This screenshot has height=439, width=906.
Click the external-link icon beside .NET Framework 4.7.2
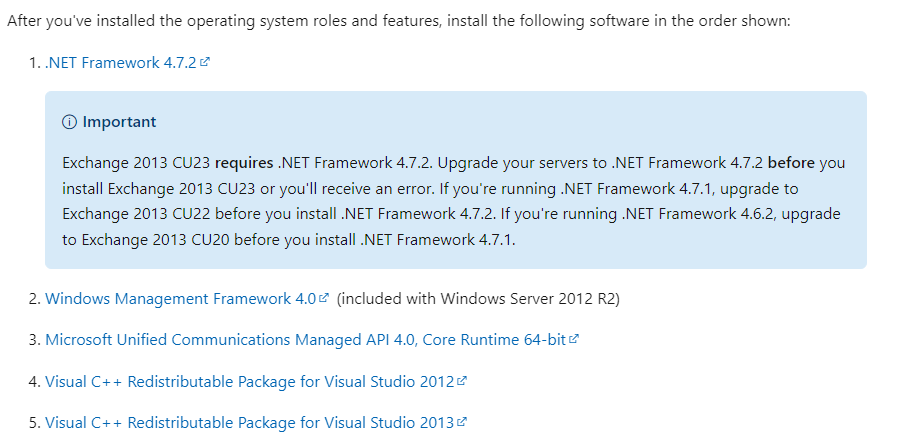(x=205, y=62)
